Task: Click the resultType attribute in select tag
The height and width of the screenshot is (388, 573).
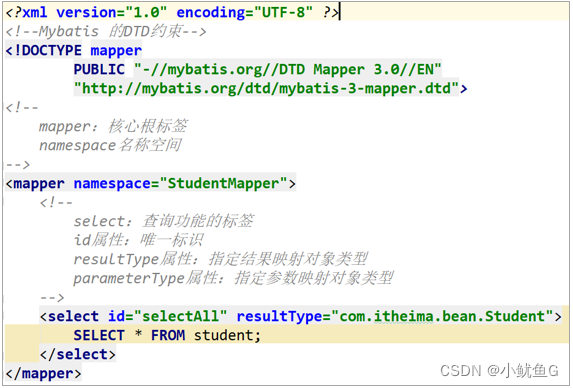Action: 279,316
